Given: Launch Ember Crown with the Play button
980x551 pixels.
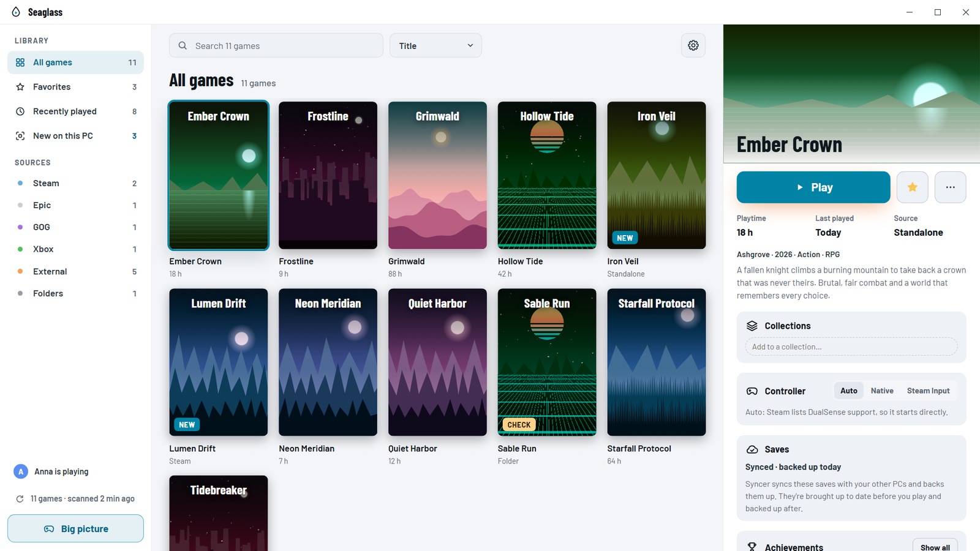Looking at the screenshot, I should click(813, 187).
